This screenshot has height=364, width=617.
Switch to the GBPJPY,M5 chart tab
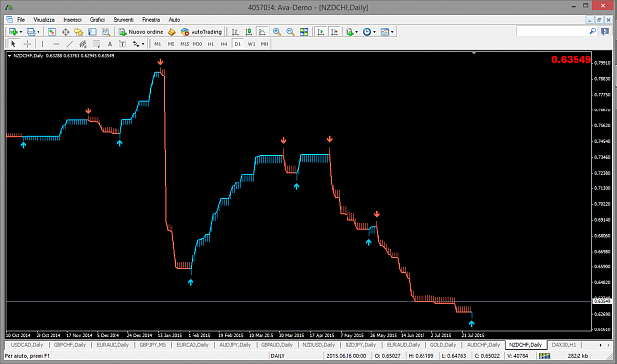point(153,345)
